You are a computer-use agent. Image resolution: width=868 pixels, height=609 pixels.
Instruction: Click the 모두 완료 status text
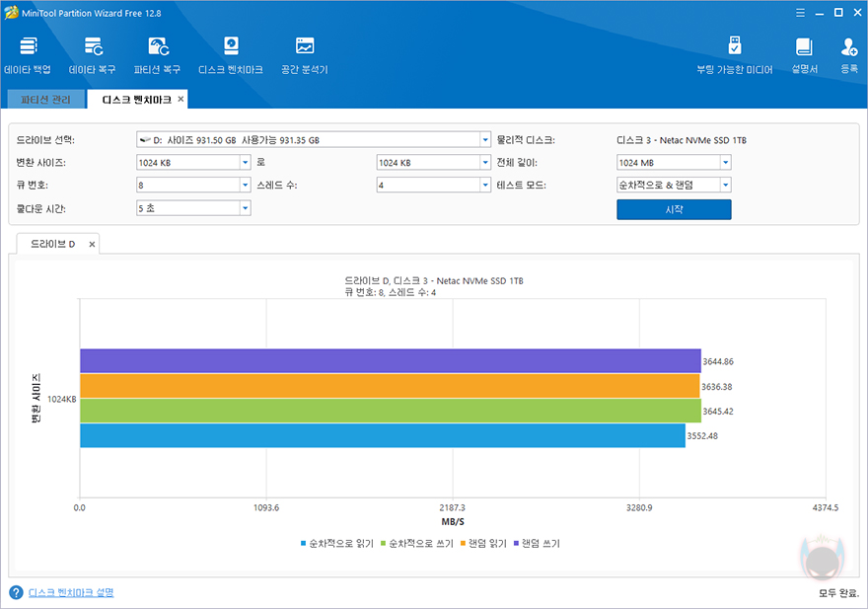click(x=838, y=593)
